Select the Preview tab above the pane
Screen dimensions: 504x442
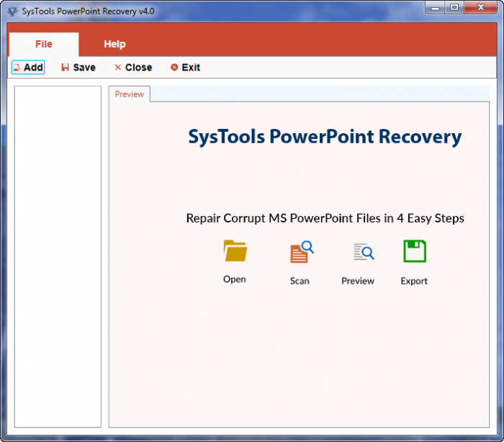(130, 94)
